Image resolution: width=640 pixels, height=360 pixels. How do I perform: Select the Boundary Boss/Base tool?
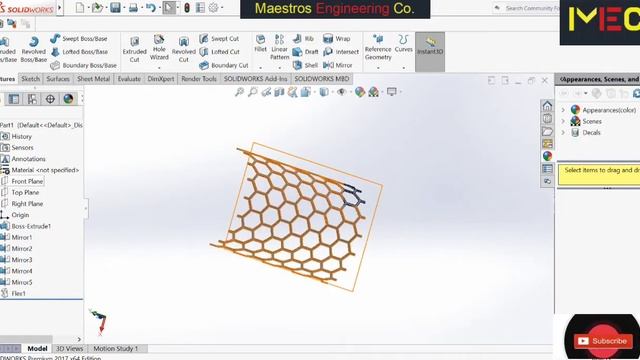[x=84, y=65]
